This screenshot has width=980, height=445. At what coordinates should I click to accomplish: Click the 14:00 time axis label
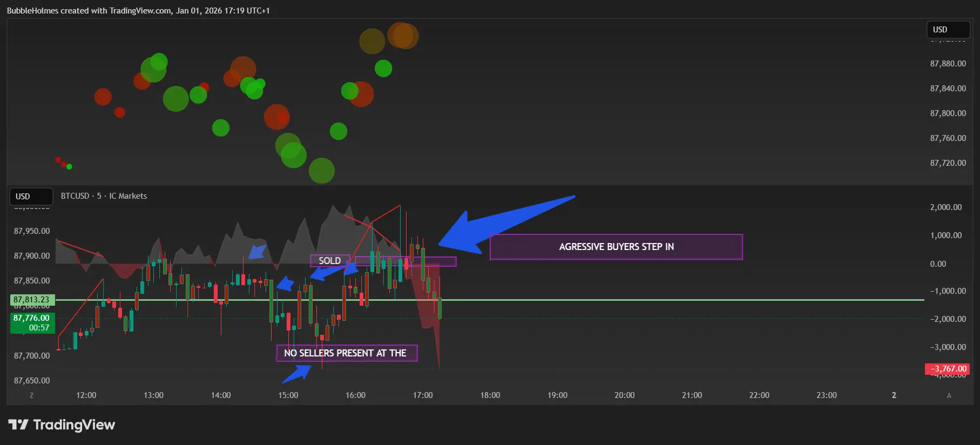tap(221, 395)
